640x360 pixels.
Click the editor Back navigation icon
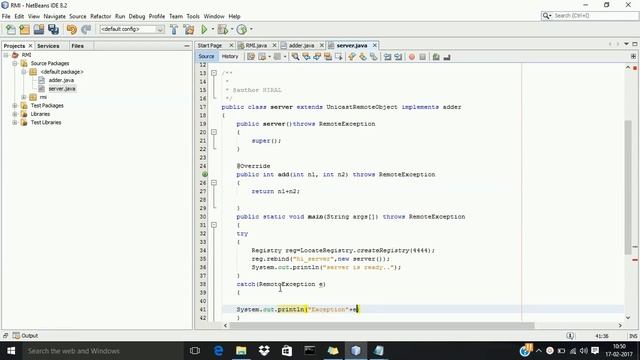(262, 57)
